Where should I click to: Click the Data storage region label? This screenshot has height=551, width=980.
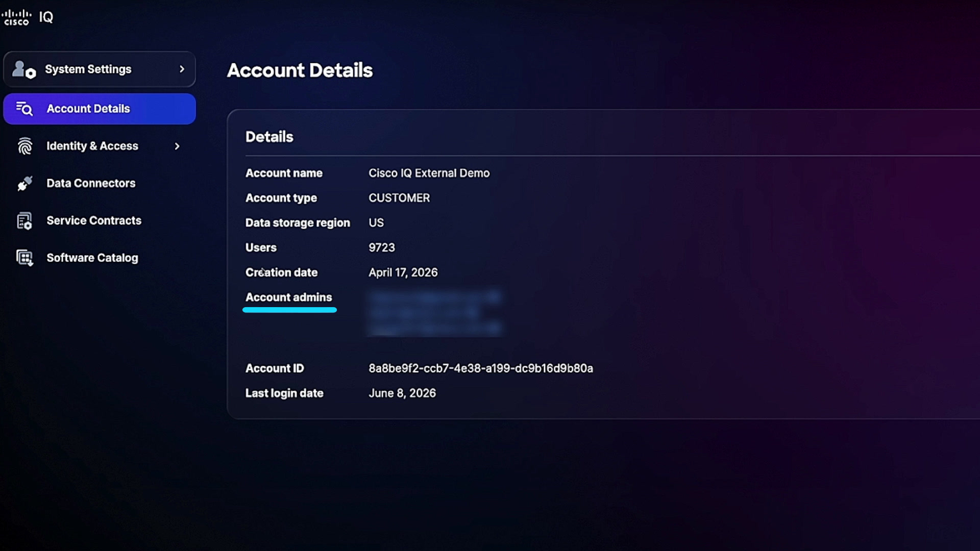point(298,223)
